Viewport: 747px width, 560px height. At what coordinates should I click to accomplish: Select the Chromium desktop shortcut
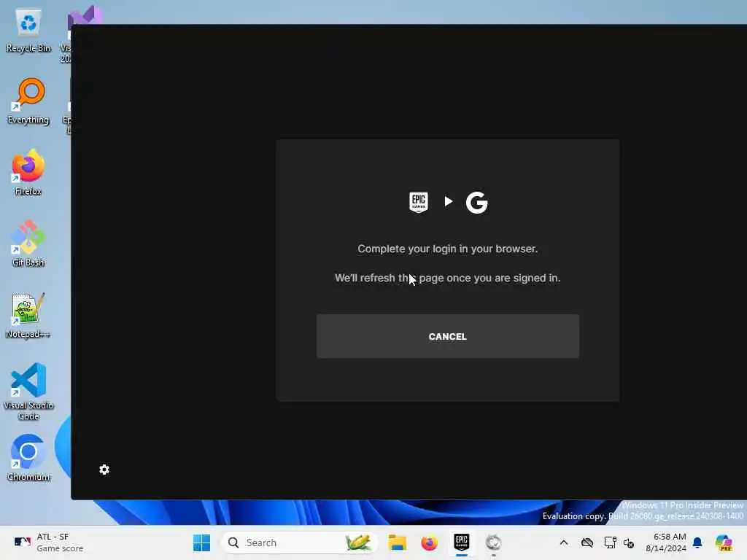tap(28, 458)
